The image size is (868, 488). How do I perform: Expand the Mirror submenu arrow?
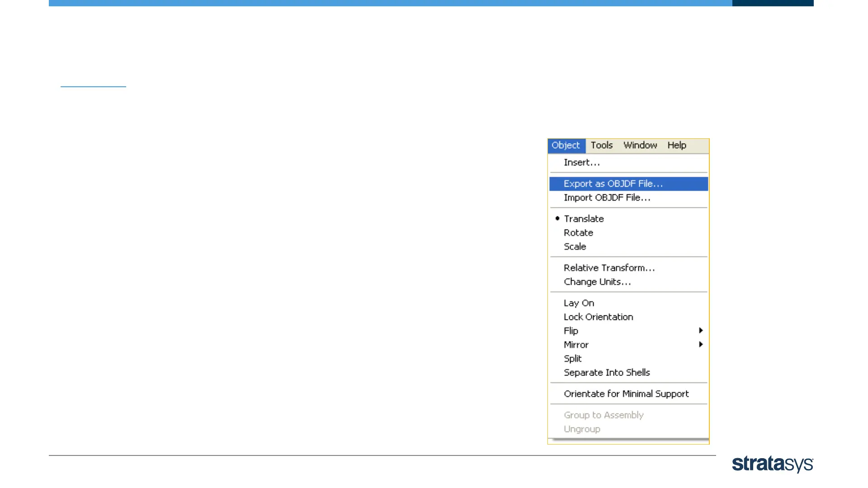click(x=700, y=345)
